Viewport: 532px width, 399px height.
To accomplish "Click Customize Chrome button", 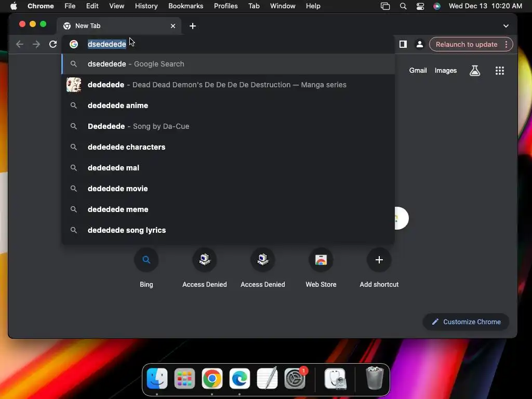I will (x=466, y=322).
